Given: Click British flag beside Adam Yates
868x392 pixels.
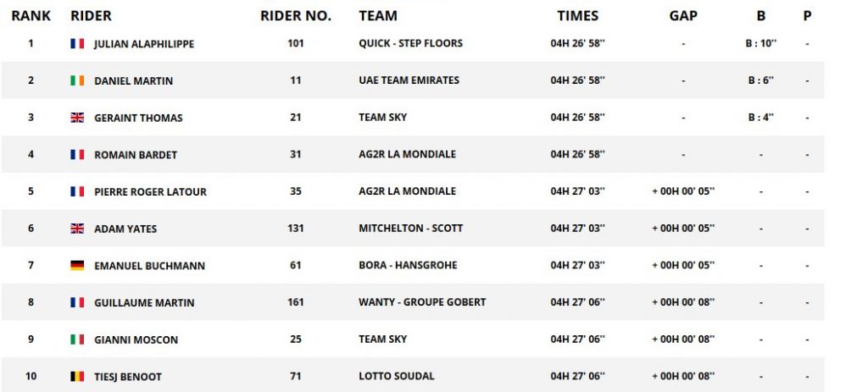Looking at the screenshot, I should pyautogui.click(x=77, y=229).
